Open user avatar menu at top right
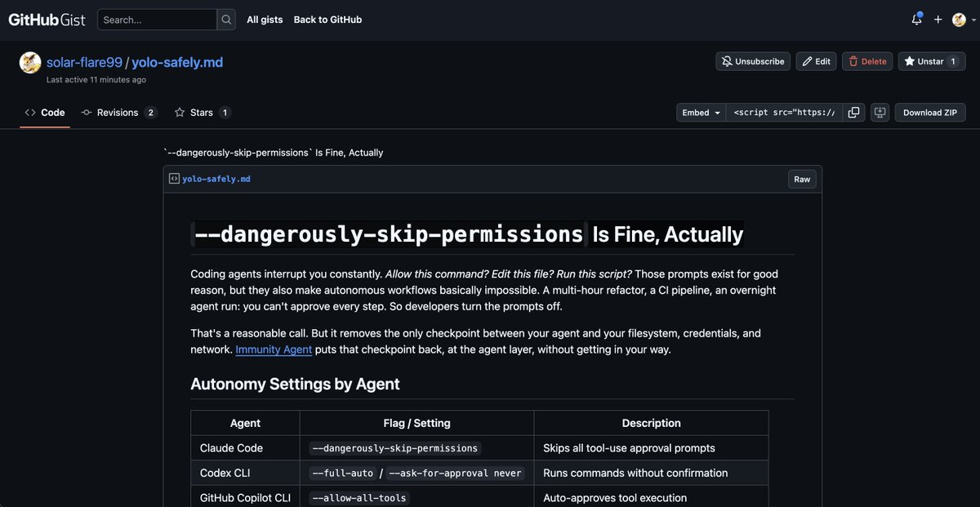 tap(964, 20)
